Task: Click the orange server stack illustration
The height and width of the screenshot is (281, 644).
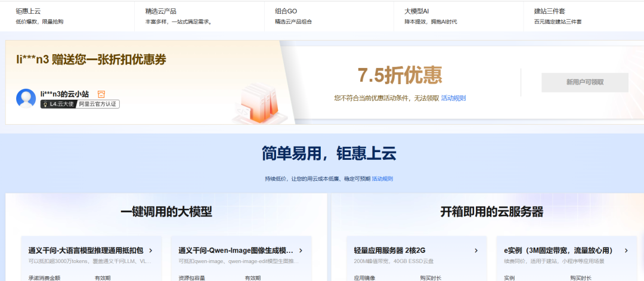Action: pyautogui.click(x=259, y=104)
